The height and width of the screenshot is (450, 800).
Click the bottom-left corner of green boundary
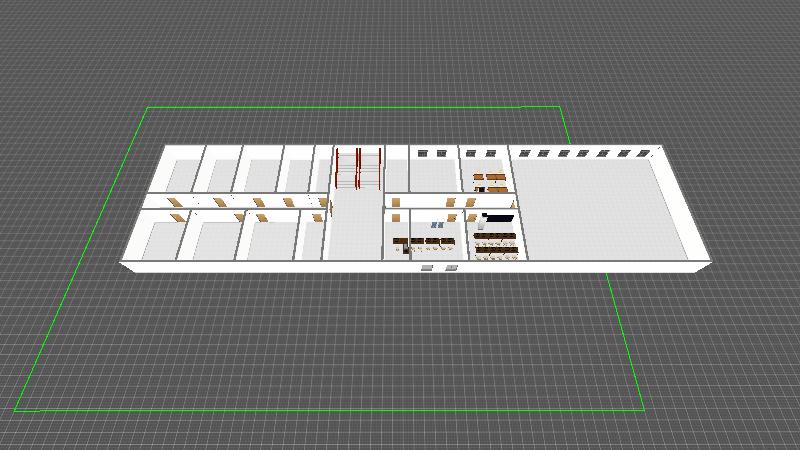coord(16,409)
